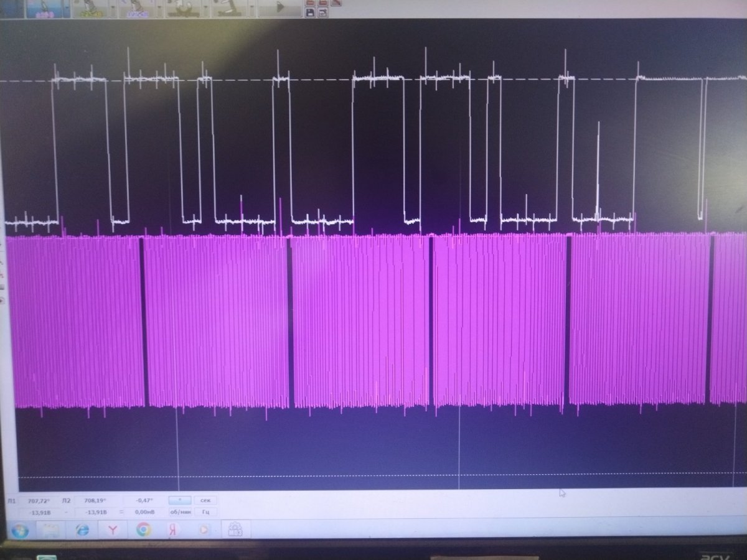Open Yandex Browser (Y icon) from taskbar
The height and width of the screenshot is (560, 747).
tap(113, 530)
